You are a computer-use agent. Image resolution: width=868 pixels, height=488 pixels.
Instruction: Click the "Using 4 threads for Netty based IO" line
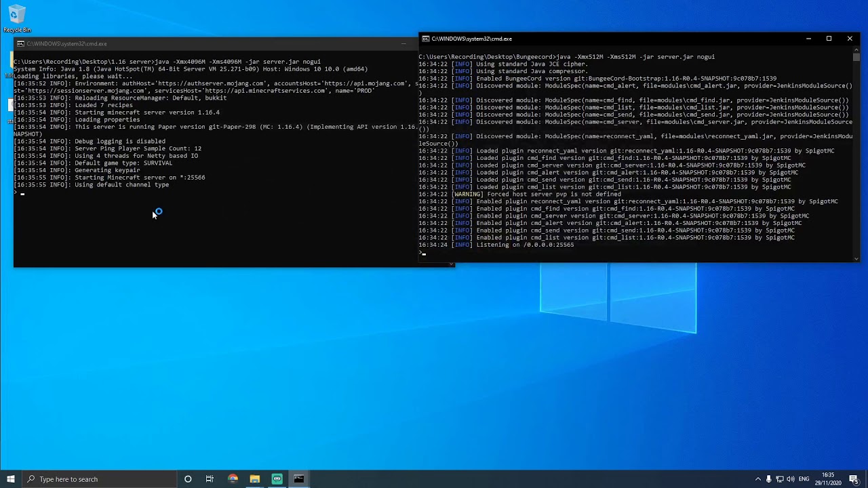tap(106, 156)
